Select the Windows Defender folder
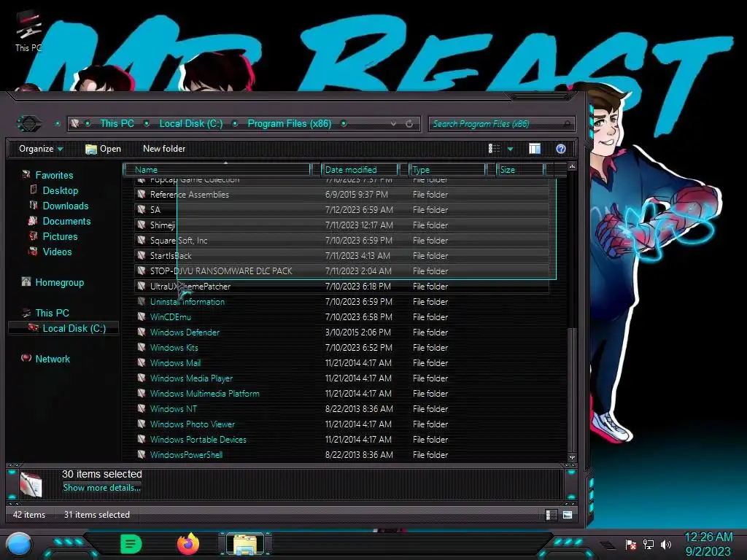Image resolution: width=747 pixels, height=560 pixels. pyautogui.click(x=341, y=332)
